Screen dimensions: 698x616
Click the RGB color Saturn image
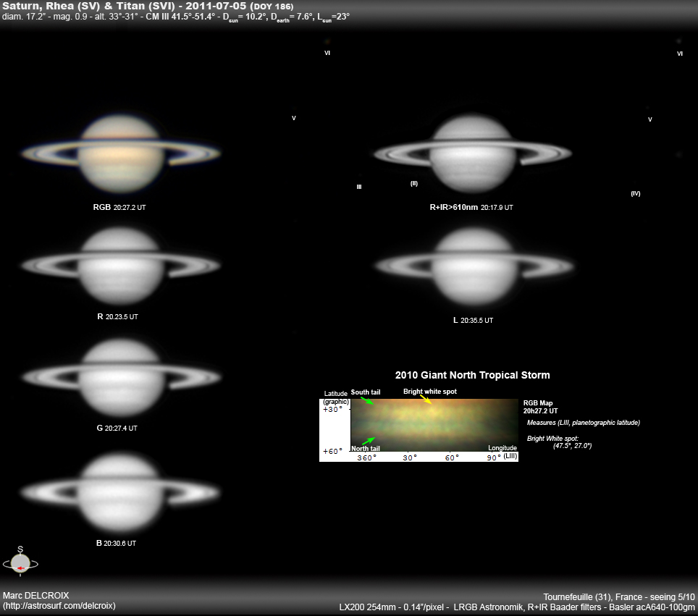tap(121, 153)
